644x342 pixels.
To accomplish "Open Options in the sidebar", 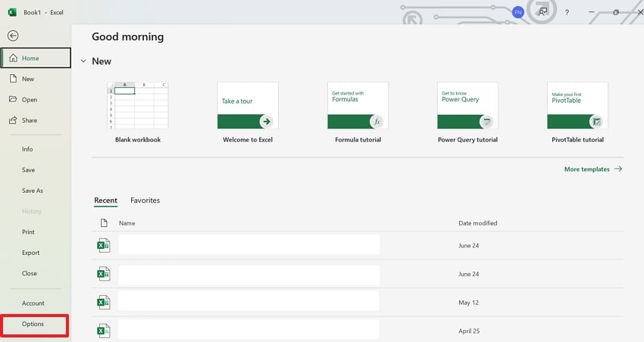I will click(x=33, y=324).
